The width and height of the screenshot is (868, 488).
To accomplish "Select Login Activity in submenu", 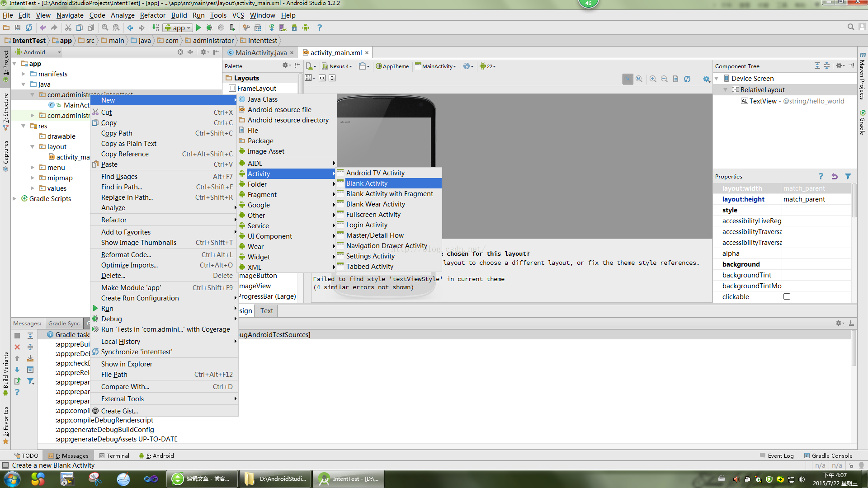I will point(388,225).
